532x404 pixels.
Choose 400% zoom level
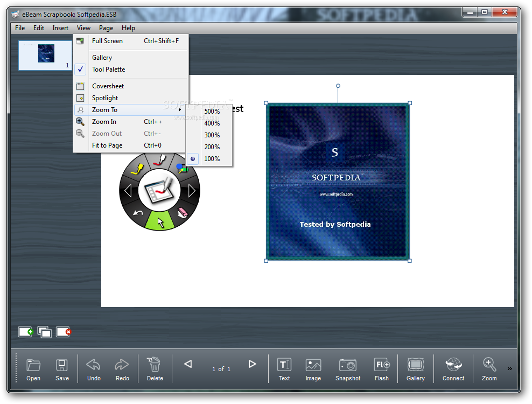coord(209,123)
